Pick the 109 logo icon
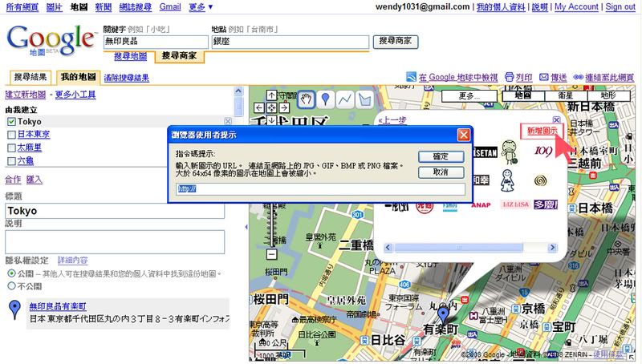 [543, 150]
